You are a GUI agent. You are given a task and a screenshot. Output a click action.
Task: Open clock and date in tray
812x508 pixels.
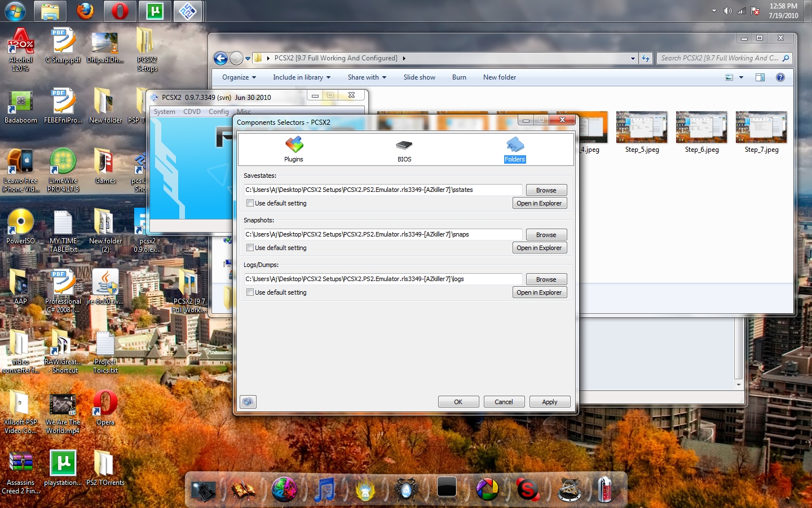(783, 11)
